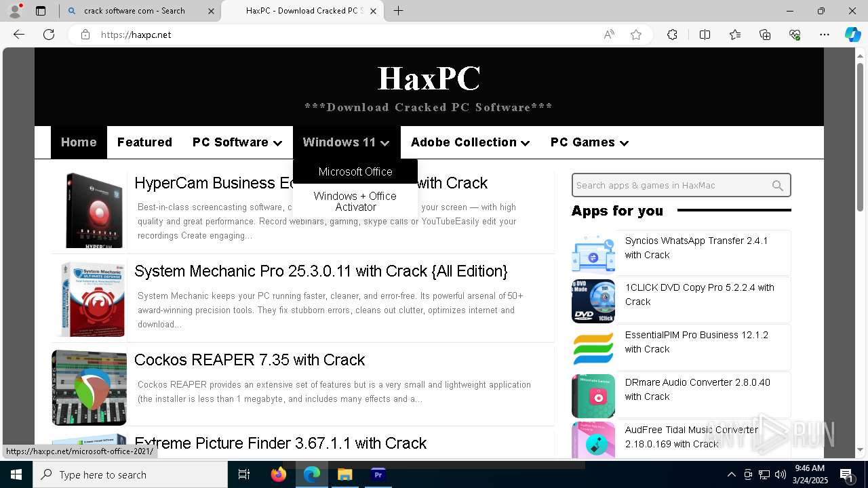Click the 1CLICK DVD Copy app icon
This screenshot has height=488, width=868.
click(x=593, y=301)
